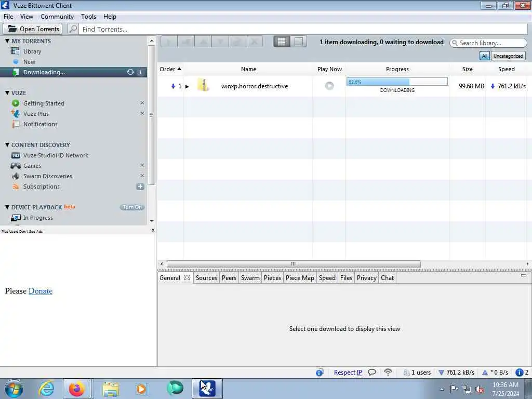This screenshot has height=399, width=532.
Task: Click the disabled Remove X toolbar button
Action: coord(255,42)
